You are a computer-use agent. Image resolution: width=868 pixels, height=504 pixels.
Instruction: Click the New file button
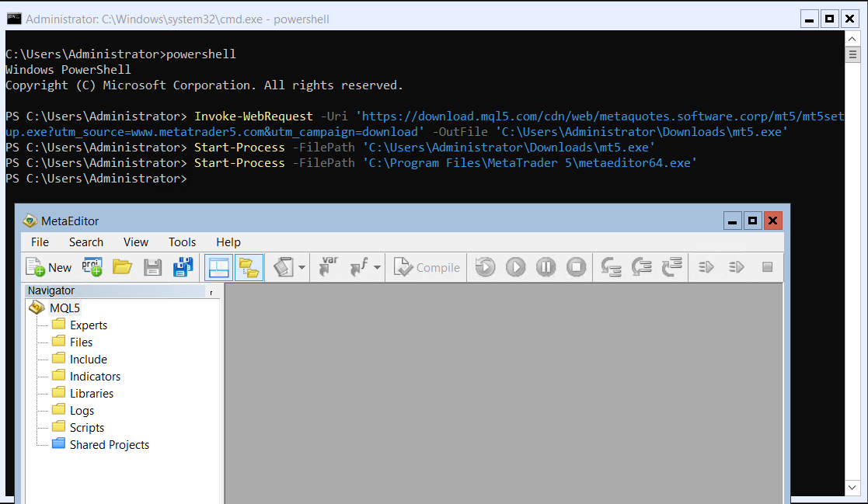point(49,267)
